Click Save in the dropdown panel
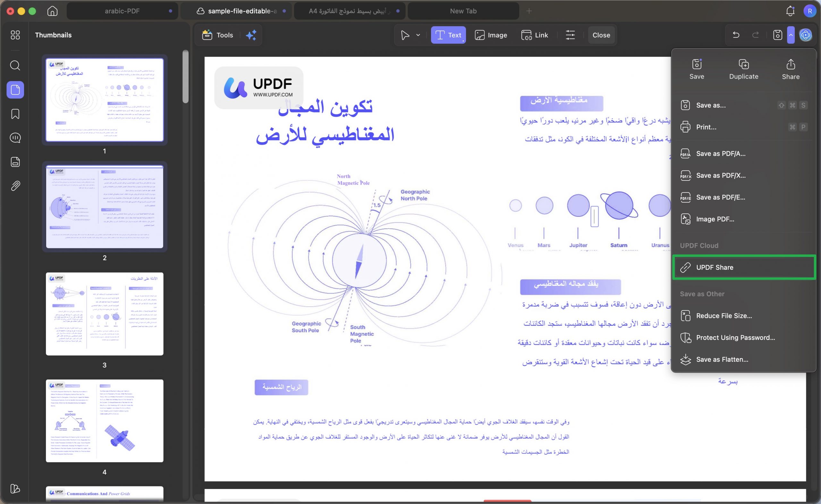 pos(697,69)
